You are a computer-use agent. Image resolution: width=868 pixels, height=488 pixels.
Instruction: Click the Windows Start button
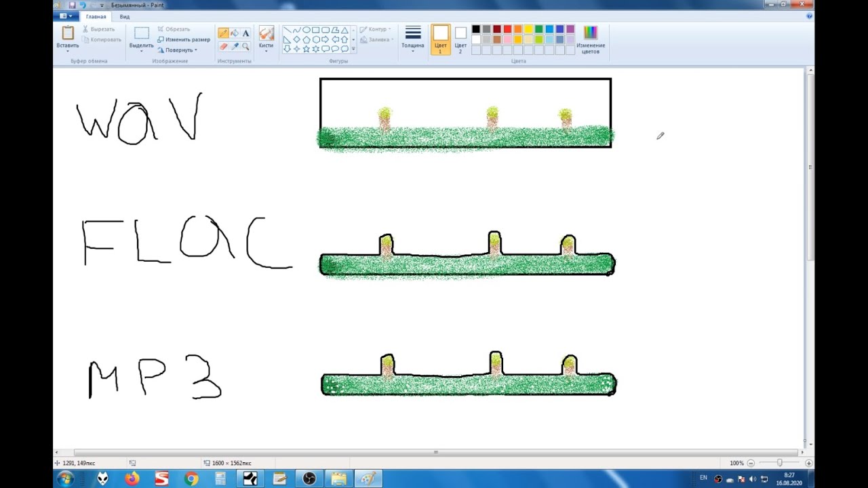pyautogui.click(x=66, y=479)
